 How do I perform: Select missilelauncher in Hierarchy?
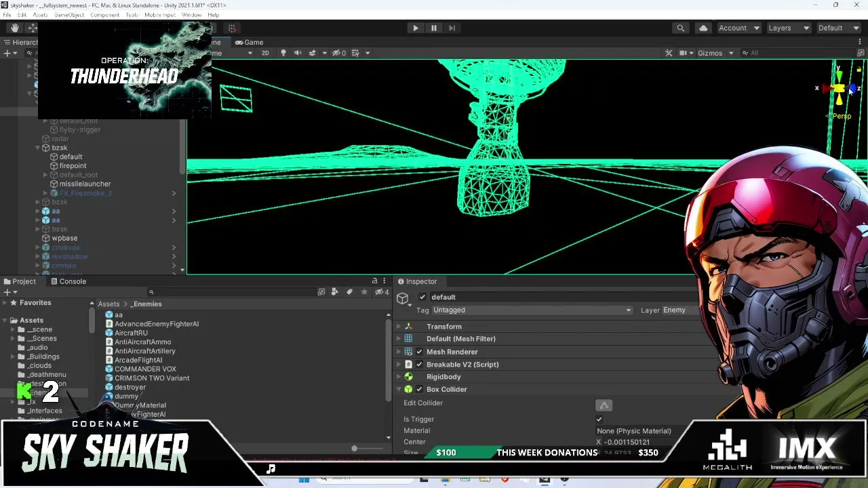coord(85,184)
